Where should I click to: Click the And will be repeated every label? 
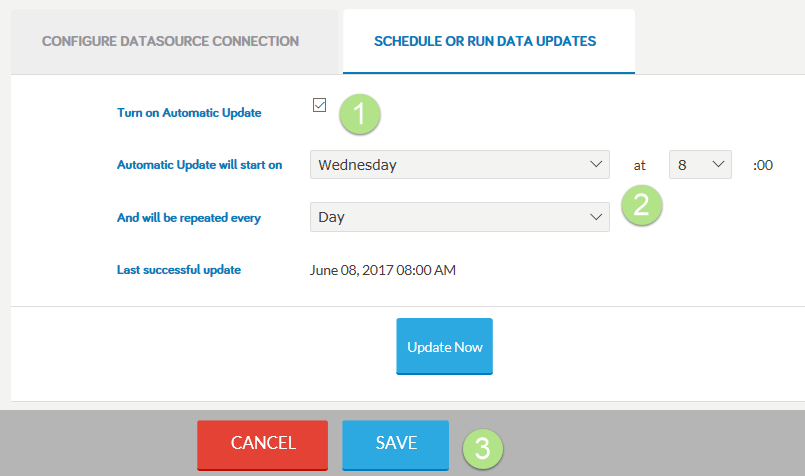coord(189,218)
